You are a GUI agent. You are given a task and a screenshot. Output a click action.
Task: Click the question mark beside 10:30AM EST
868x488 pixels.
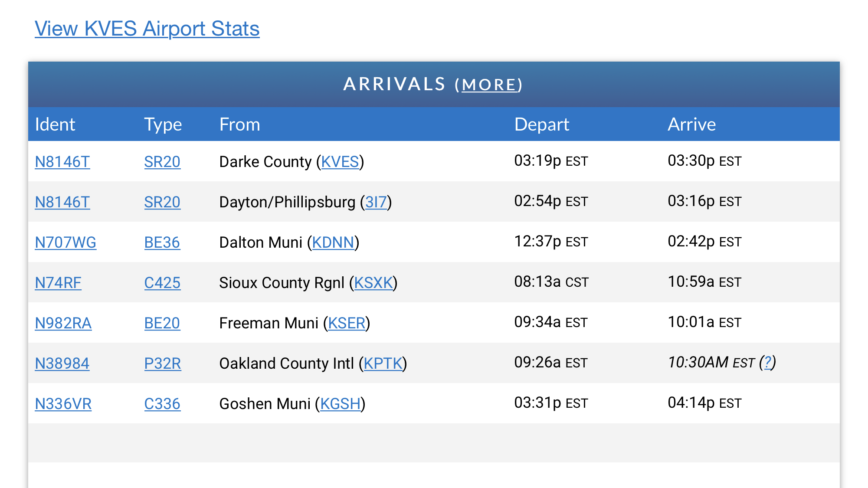tap(767, 362)
